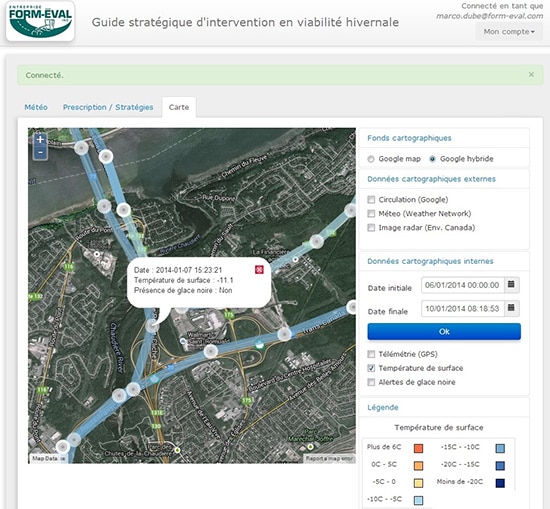Screen dimensions: 550x509
Task: Open calendar picker for Date initiale
Action: click(x=511, y=284)
